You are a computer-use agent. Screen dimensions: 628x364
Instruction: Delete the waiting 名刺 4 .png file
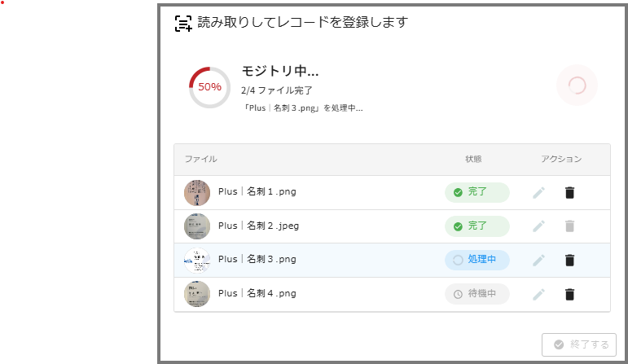[x=570, y=294]
